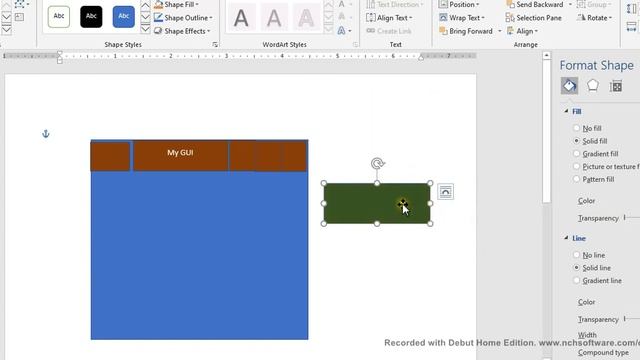Open Wrap Text dropdown
The image size is (640, 360).
462,18
